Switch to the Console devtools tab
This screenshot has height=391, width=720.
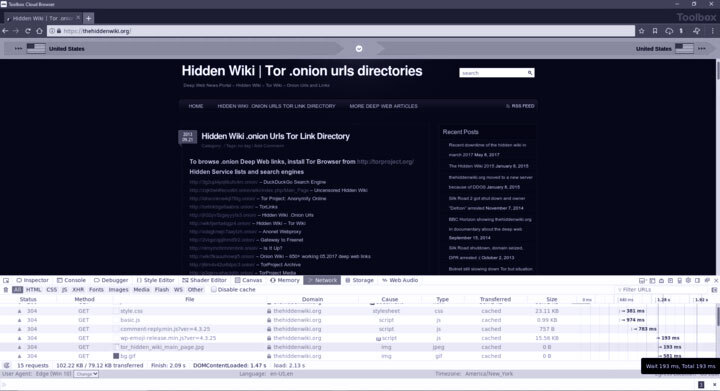coord(71,280)
